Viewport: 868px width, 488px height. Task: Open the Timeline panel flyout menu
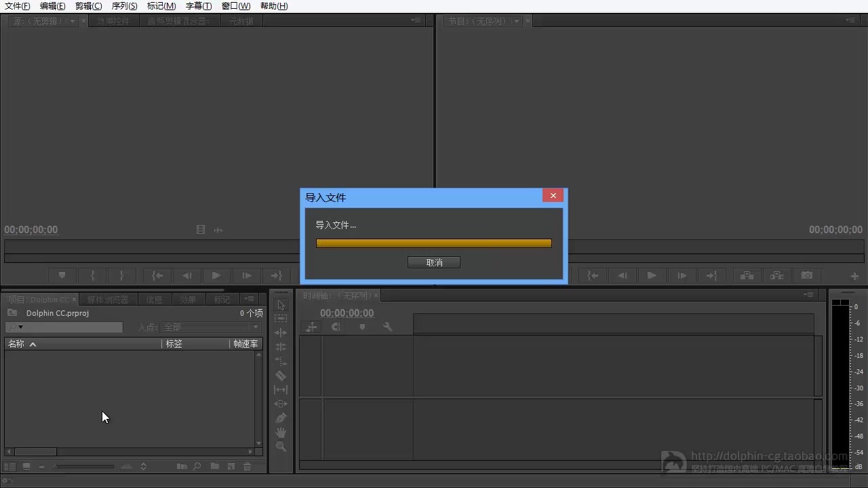pyautogui.click(x=808, y=295)
